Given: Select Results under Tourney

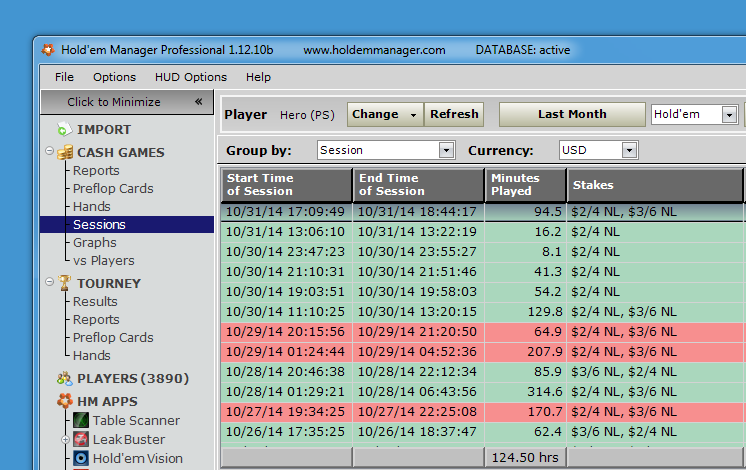Looking at the screenshot, I should pyautogui.click(x=95, y=302).
